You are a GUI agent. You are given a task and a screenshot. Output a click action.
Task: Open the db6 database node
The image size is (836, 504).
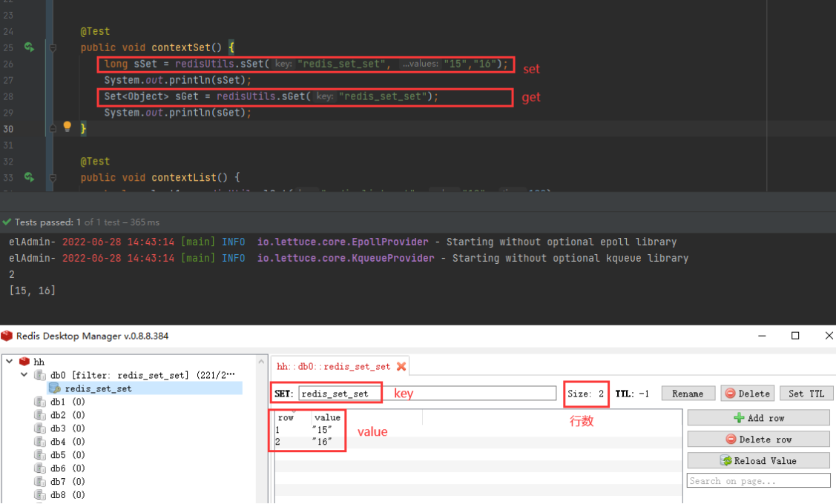pos(68,468)
